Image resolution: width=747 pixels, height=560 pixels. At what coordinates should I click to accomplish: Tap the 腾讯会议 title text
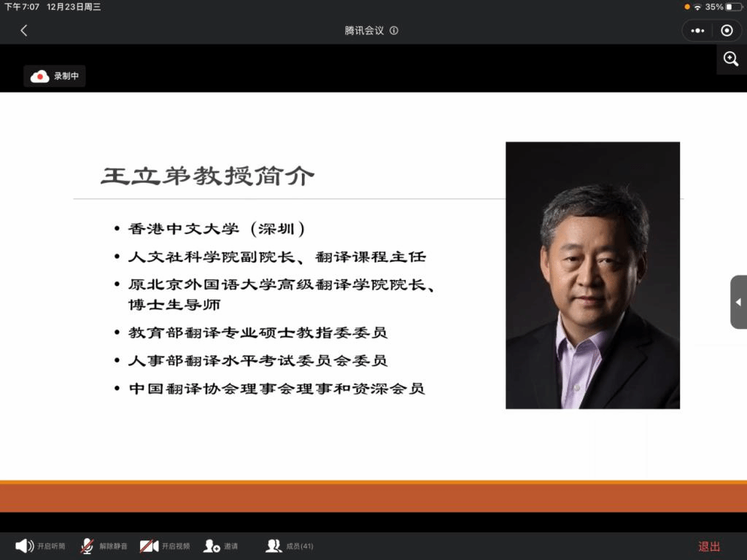click(x=364, y=31)
